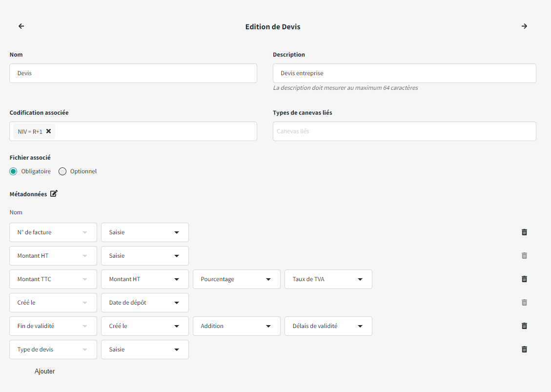Delete the Montant TTC row via trash icon
Screen dimensions: 551x392
[524, 279]
